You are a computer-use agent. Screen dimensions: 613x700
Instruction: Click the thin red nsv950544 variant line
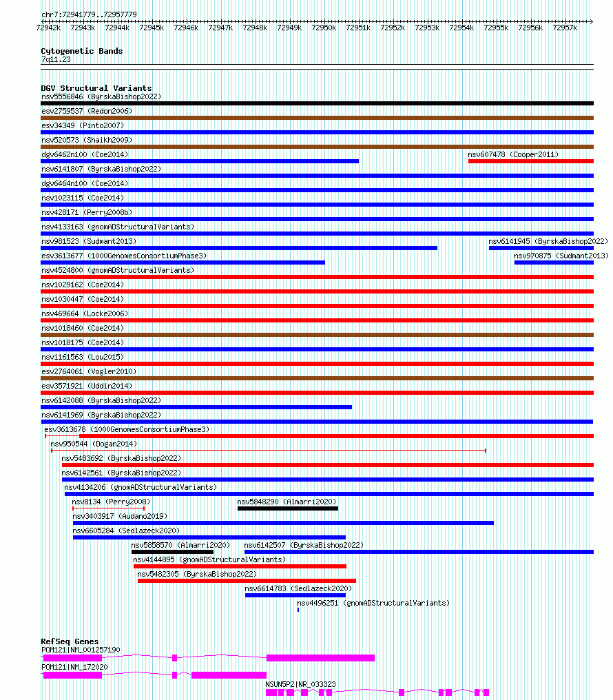pos(269,451)
